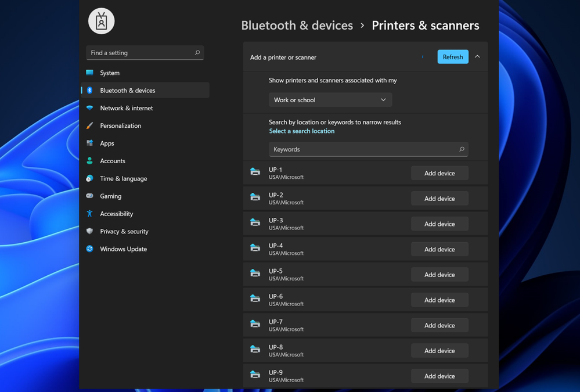Click the printer icon next to UP-4
580x392 pixels.
255,247
